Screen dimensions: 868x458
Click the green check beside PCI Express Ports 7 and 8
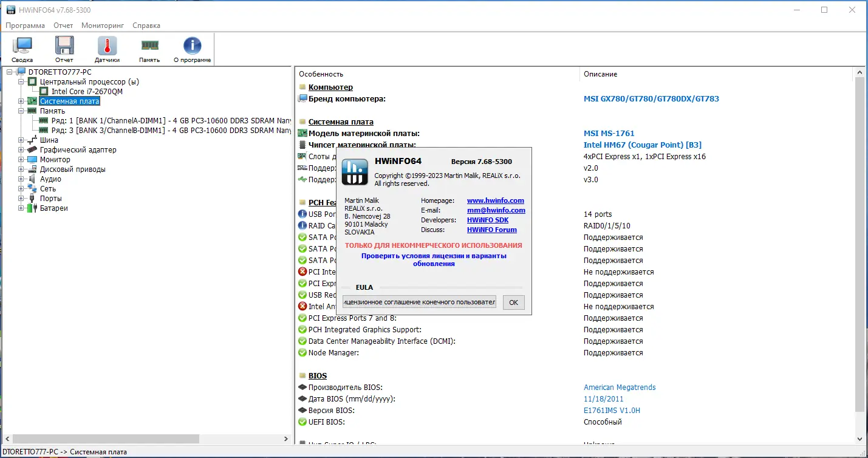point(302,318)
